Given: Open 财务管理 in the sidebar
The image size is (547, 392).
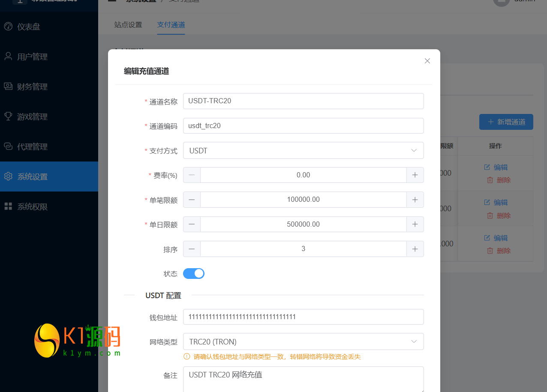Looking at the screenshot, I should point(49,87).
